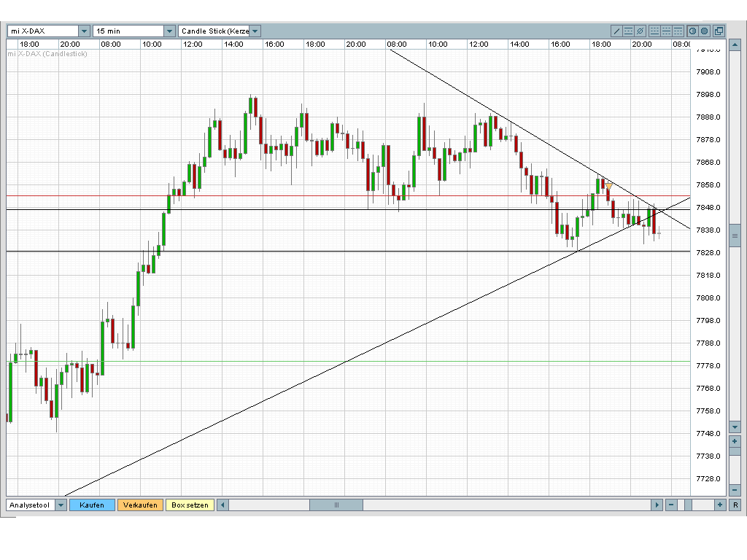The image size is (747, 560).
Task: Click the mi X-DAX instrument name field
Action: tap(43, 31)
